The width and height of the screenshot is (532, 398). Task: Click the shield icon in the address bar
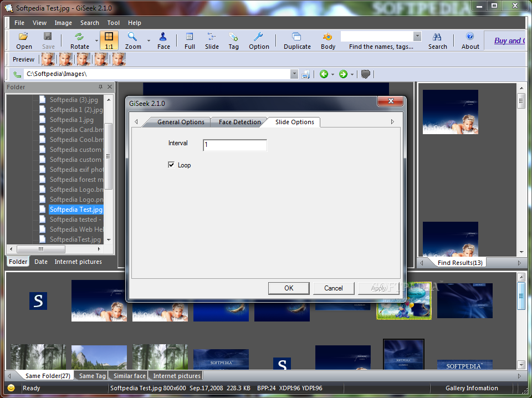[x=365, y=74]
